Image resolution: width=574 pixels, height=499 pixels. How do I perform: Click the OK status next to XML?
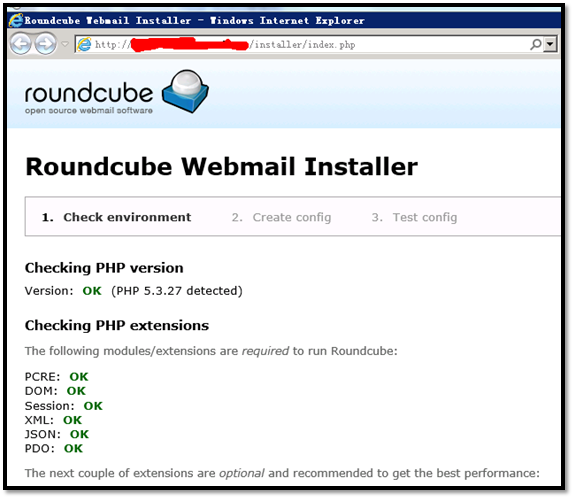pyautogui.click(x=72, y=420)
